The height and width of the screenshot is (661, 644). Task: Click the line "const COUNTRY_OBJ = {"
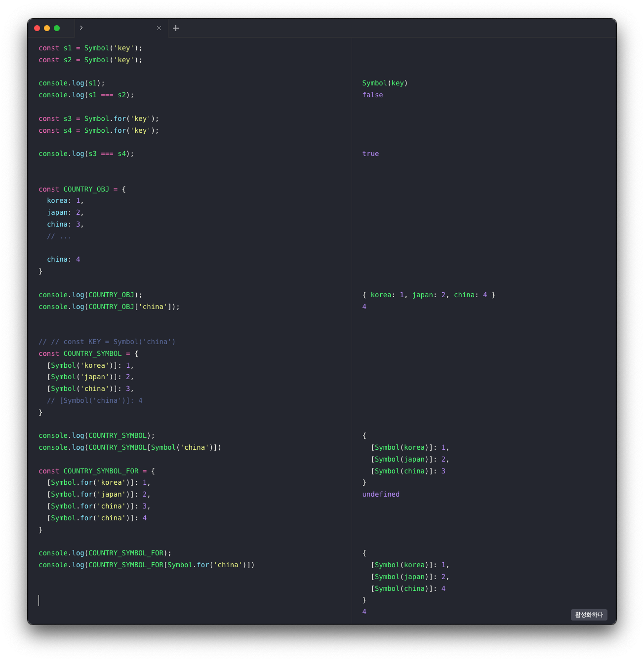[82, 189]
